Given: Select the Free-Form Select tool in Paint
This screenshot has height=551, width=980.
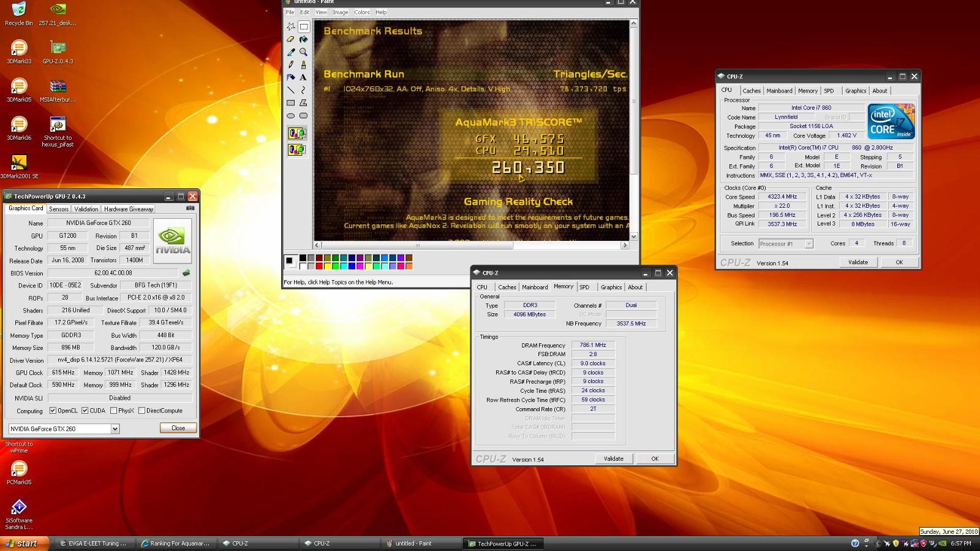Looking at the screenshot, I should pos(291,27).
